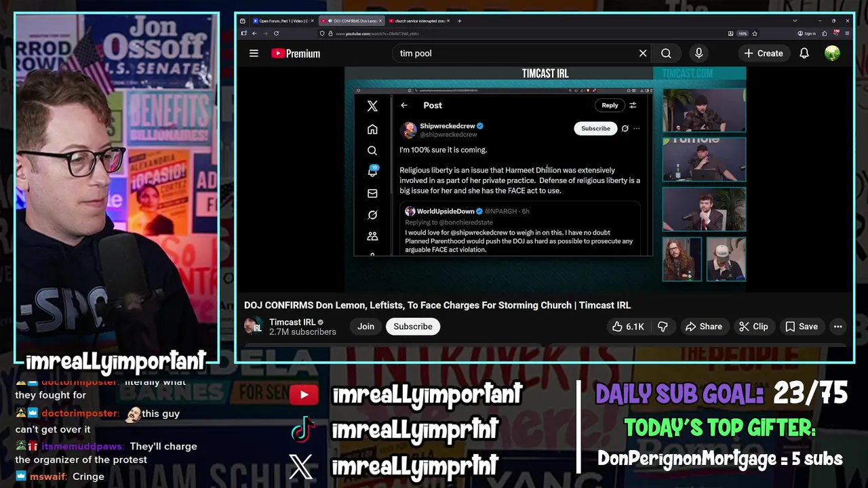Click '2.7M subscribers' text

pyautogui.click(x=302, y=332)
